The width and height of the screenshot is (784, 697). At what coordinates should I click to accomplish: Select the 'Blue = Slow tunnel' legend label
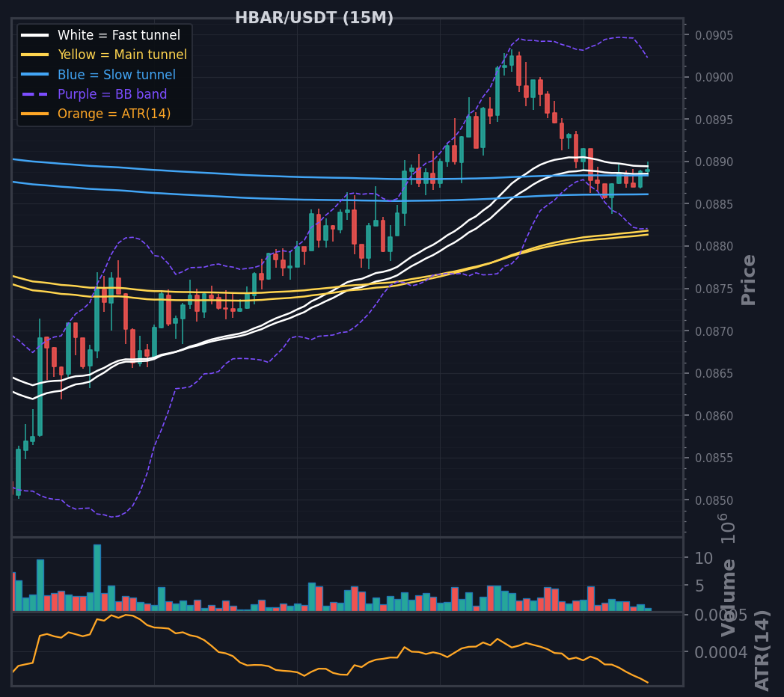coord(117,75)
